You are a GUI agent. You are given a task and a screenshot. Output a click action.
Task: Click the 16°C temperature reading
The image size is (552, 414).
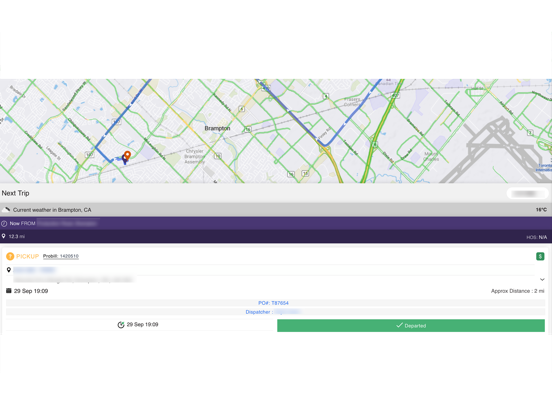click(x=541, y=210)
